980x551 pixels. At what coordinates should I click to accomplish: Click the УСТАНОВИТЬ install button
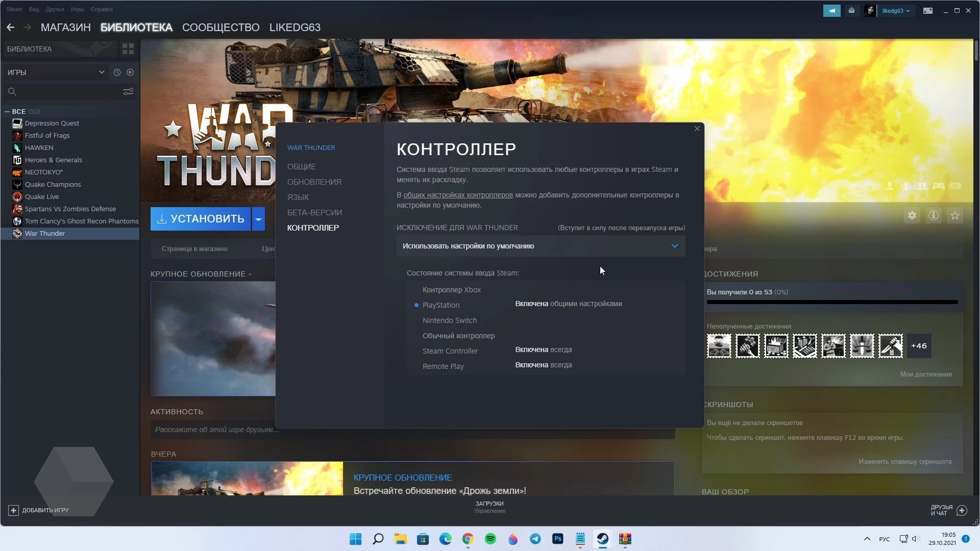click(201, 219)
